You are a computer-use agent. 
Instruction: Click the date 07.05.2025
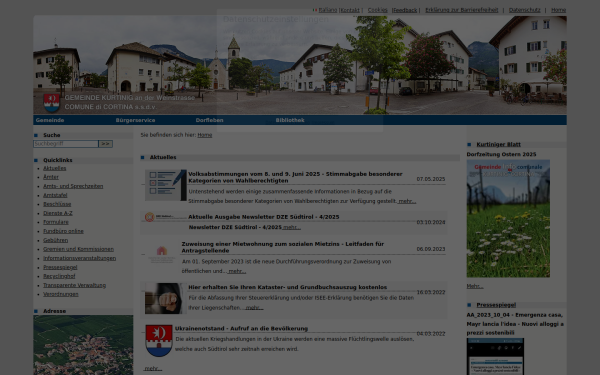point(431,179)
